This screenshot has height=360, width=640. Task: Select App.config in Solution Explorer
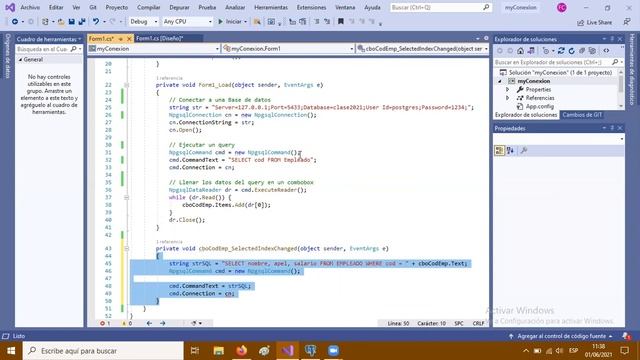[540, 107]
